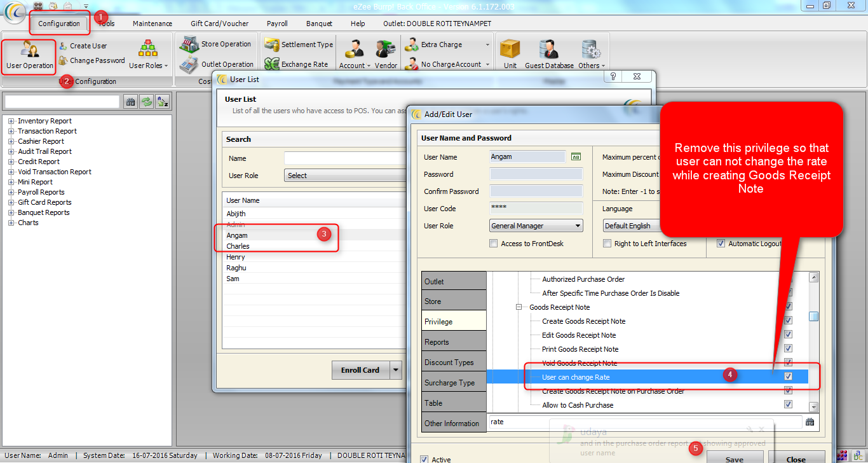Screen dimensions: 868x463
Task: Click the A-Z sort icon above the report tree
Action: pos(163,102)
